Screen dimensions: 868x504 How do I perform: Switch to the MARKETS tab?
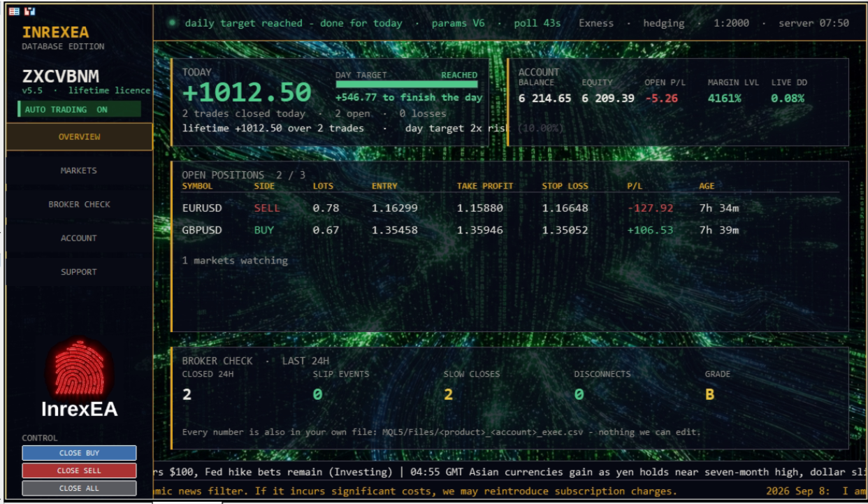click(x=79, y=171)
